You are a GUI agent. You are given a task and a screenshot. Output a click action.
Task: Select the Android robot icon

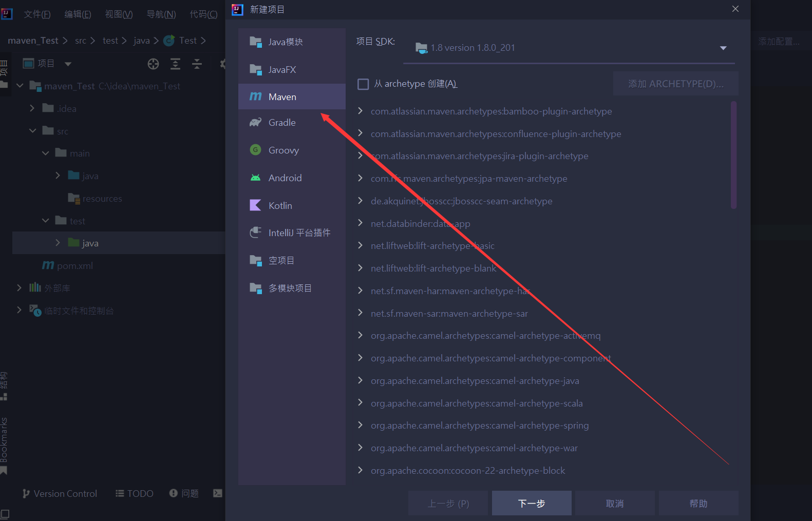point(255,178)
